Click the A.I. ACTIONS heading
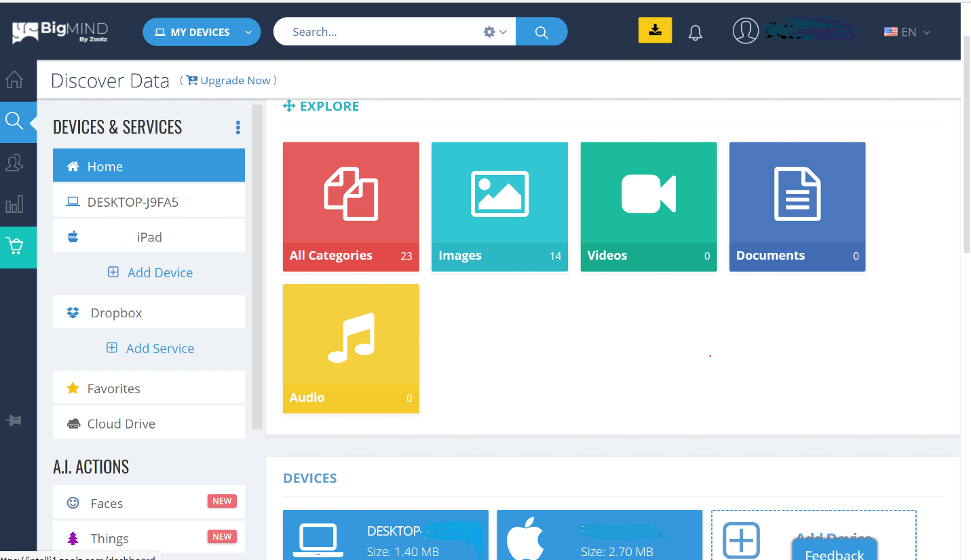The height and width of the screenshot is (560, 971). click(91, 466)
